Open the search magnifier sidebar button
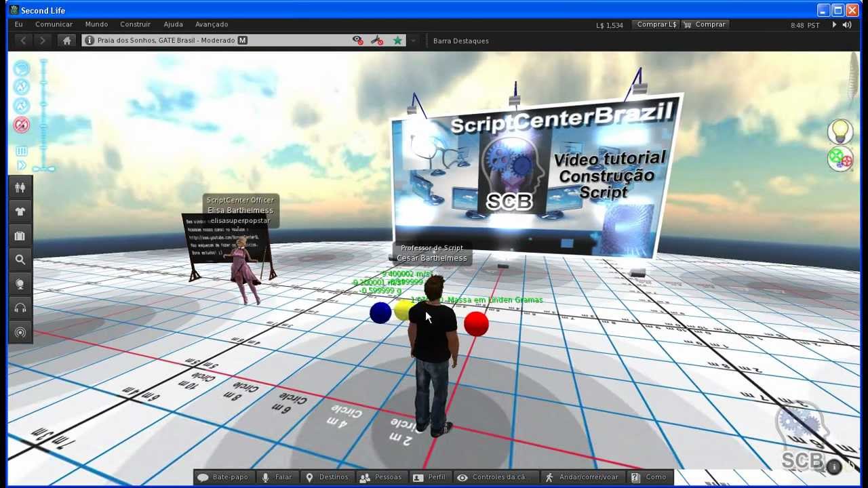Screen dimensions: 868x488 [20, 260]
